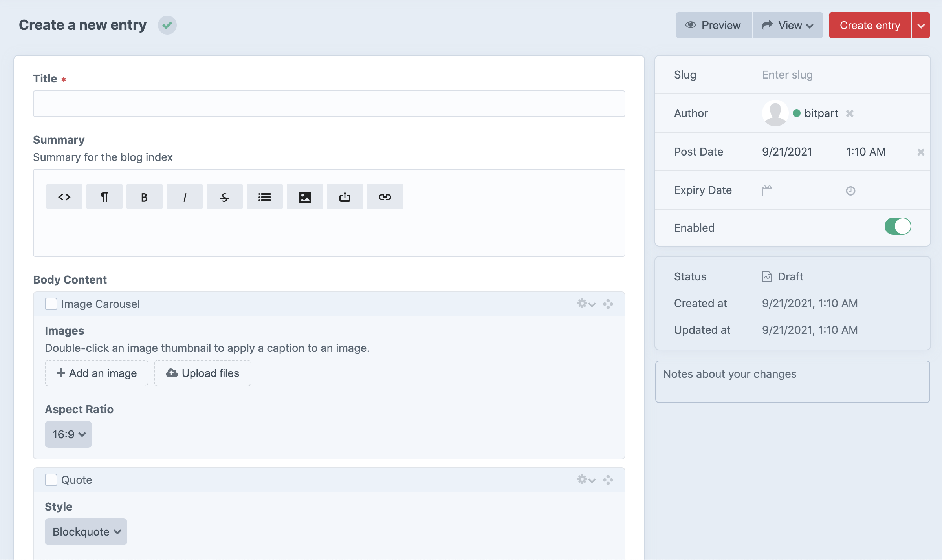942x560 pixels.
Task: Click the HTML source code icon
Action: (64, 197)
